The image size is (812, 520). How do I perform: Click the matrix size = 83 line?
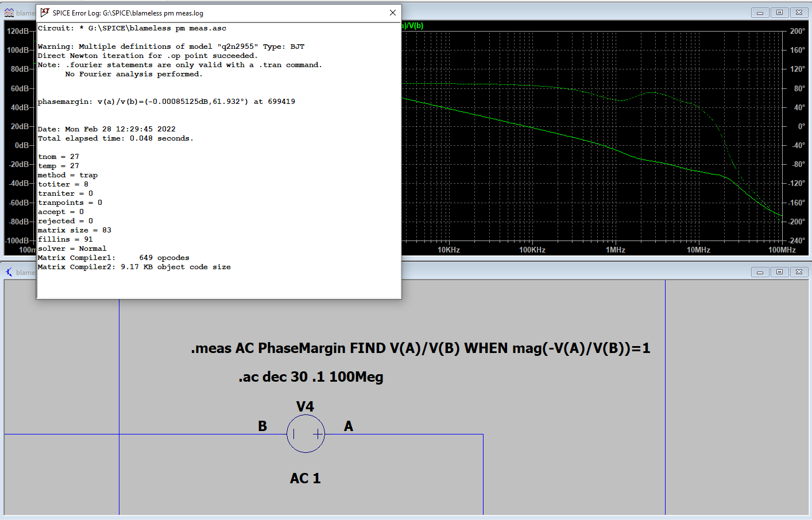(75, 230)
